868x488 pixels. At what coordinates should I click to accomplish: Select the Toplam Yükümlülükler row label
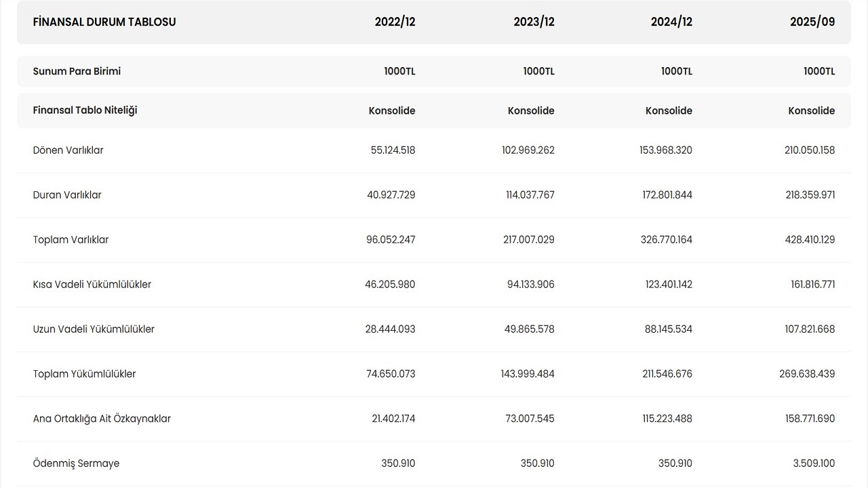tap(84, 374)
